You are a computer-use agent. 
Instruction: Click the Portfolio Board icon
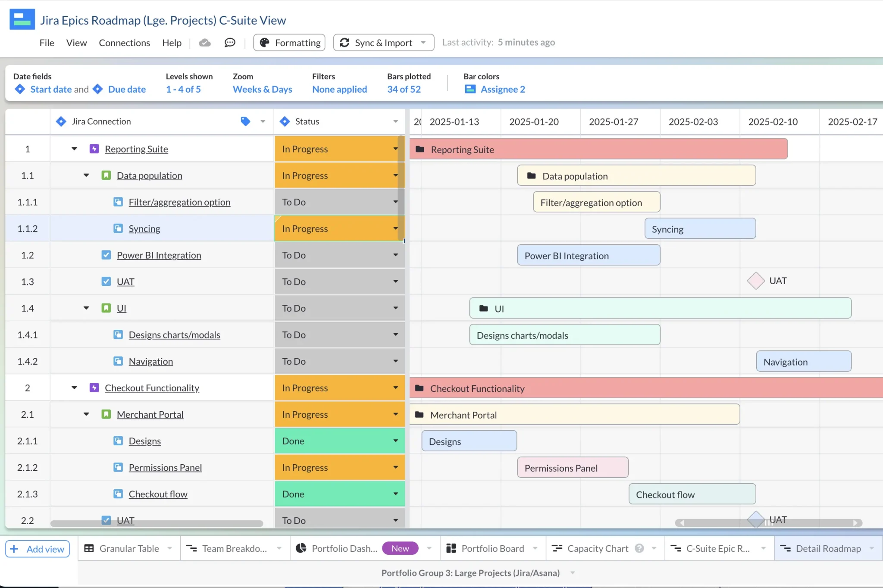point(451,548)
